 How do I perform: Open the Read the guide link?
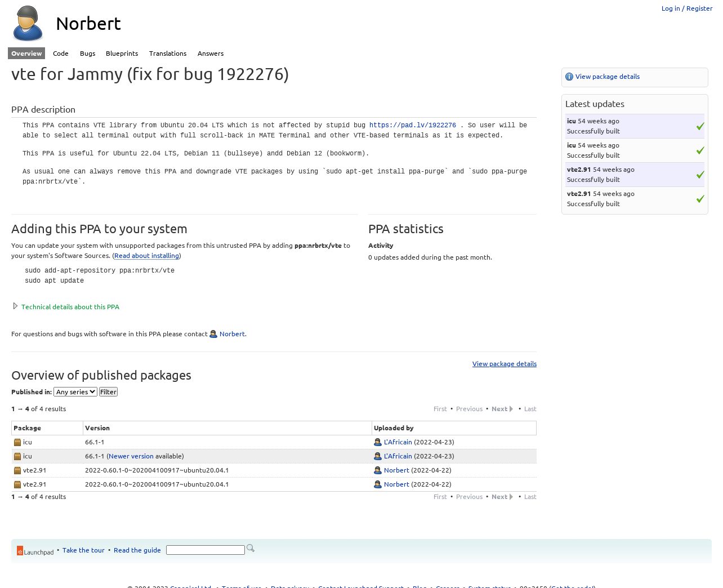[x=137, y=550]
